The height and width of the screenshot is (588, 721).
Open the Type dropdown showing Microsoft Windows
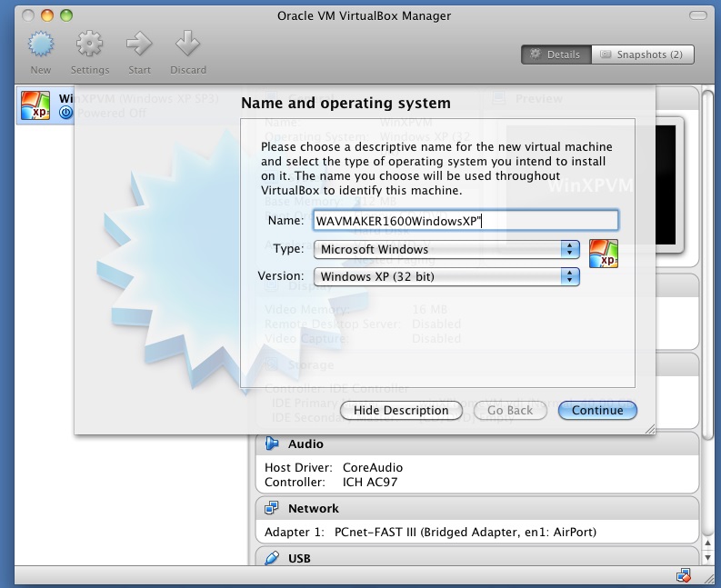pos(446,249)
